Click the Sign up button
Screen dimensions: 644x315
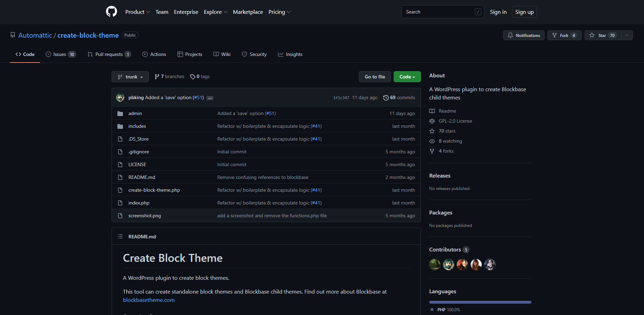tap(524, 12)
